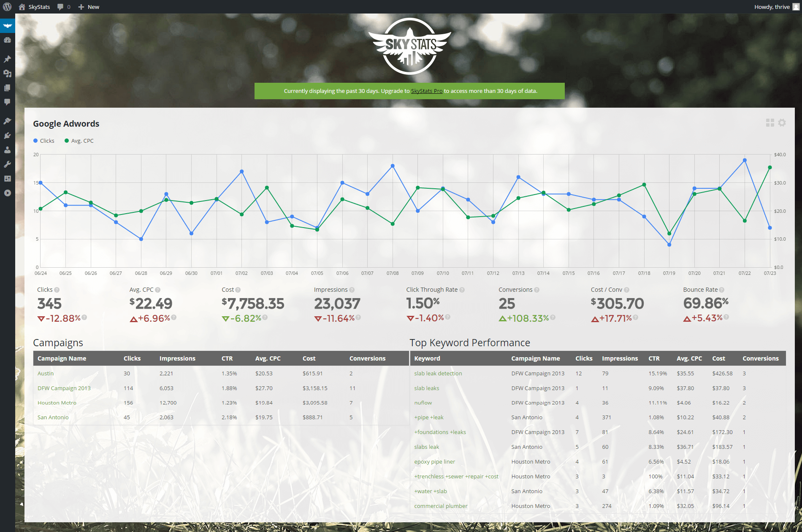Click help icon beside Bounce Rate
Viewport: 802px width, 532px height.
coord(722,290)
